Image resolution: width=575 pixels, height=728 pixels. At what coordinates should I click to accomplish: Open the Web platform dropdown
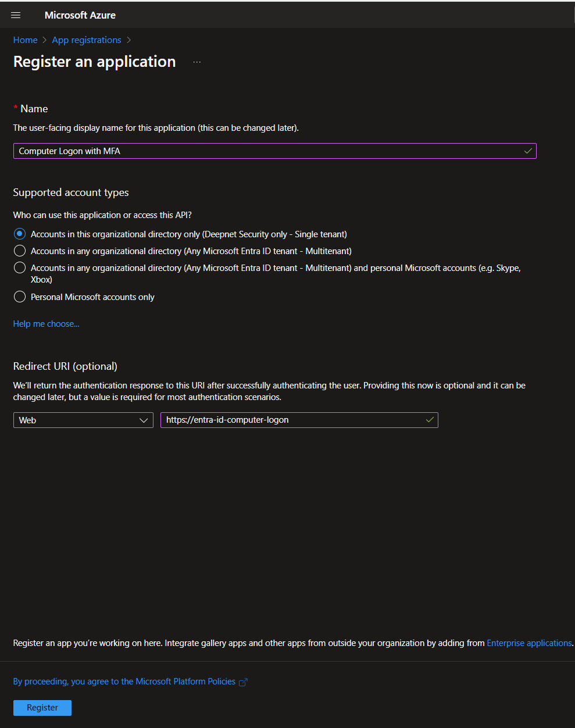point(83,420)
